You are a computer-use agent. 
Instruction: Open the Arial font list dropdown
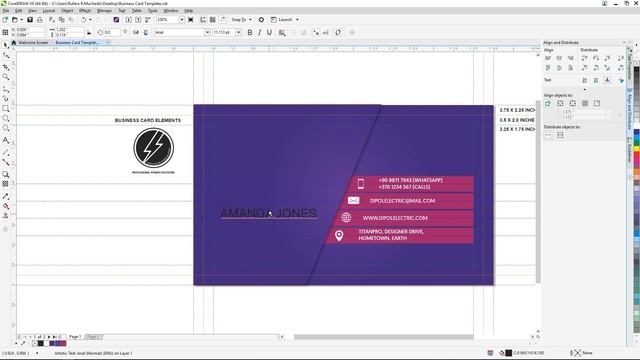pos(207,32)
